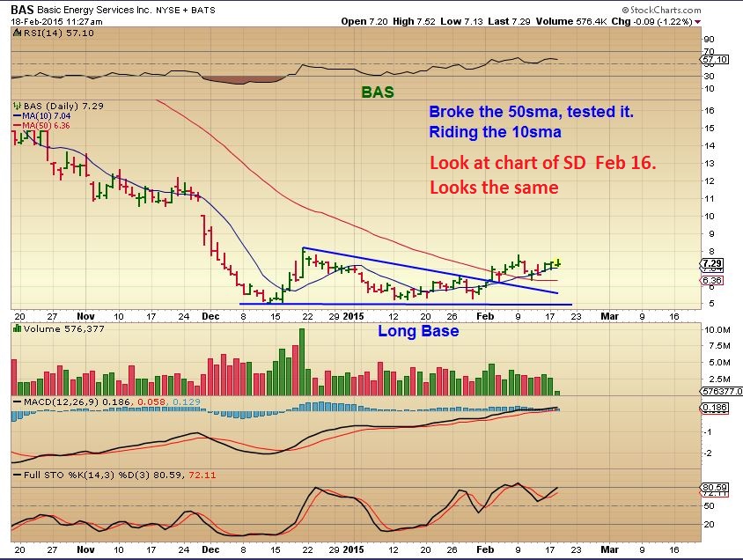Click the BAS (Daily) price bar icon
Screen dimensions: 743x560
(17, 107)
